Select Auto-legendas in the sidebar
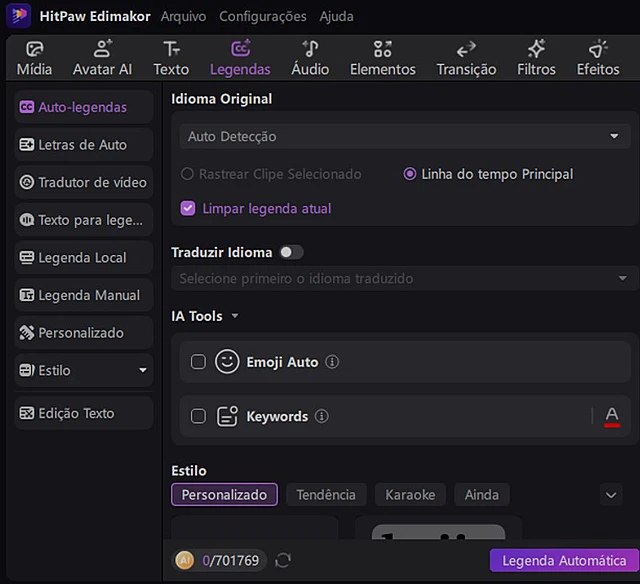 [84, 107]
